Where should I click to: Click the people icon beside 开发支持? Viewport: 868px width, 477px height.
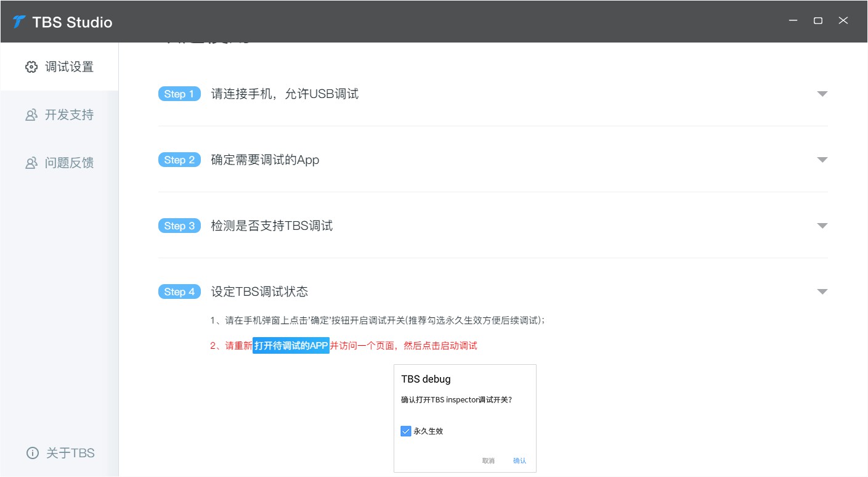(x=31, y=115)
